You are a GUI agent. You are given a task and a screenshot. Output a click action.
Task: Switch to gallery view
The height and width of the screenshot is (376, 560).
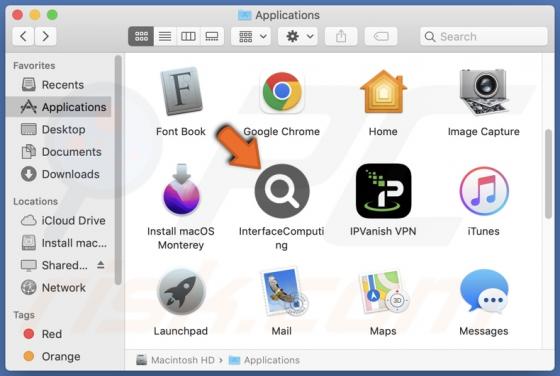(212, 36)
